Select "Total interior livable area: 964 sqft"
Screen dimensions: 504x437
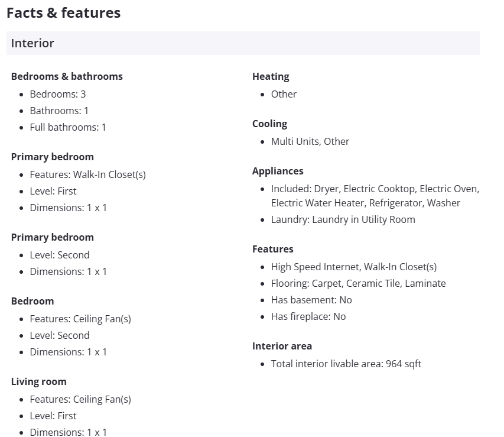[346, 364]
